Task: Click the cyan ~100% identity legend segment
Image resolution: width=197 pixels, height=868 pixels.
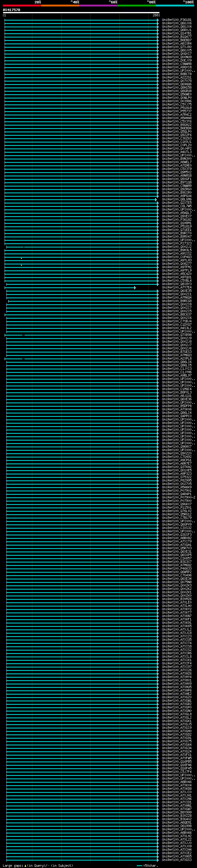Action: 175,6
